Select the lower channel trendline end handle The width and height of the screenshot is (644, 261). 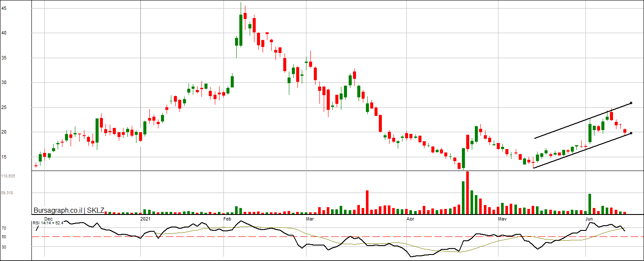coord(631,133)
